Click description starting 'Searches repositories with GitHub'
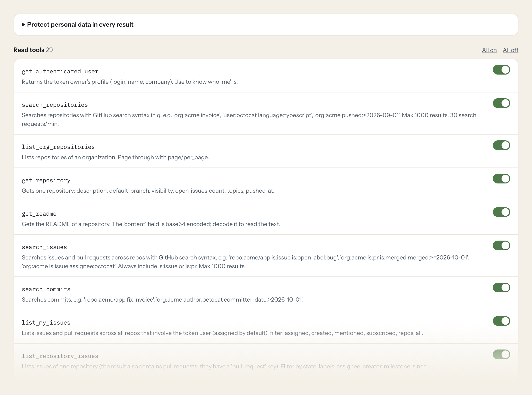The height and width of the screenshot is (395, 532). (x=249, y=120)
